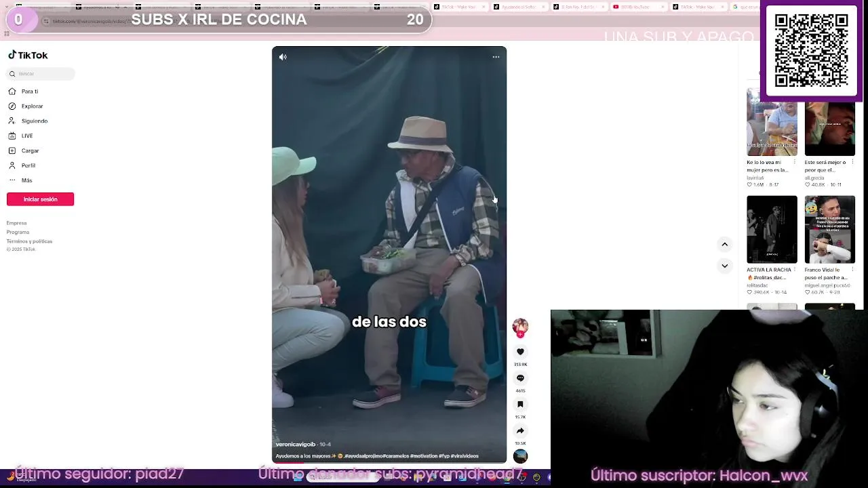Open options menu for 'Este será mejor' video
Viewport: 868px width, 488px height.
tap(852, 163)
